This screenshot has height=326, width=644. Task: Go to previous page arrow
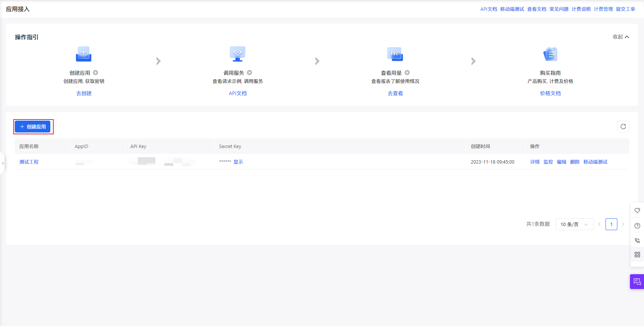click(599, 224)
